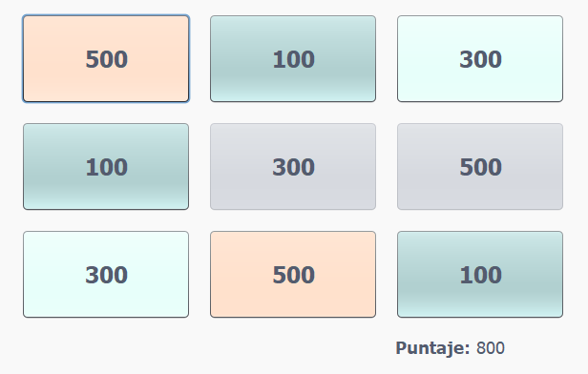588x374 pixels.
Task: Click the Puntaje score label
Action: coord(432,348)
